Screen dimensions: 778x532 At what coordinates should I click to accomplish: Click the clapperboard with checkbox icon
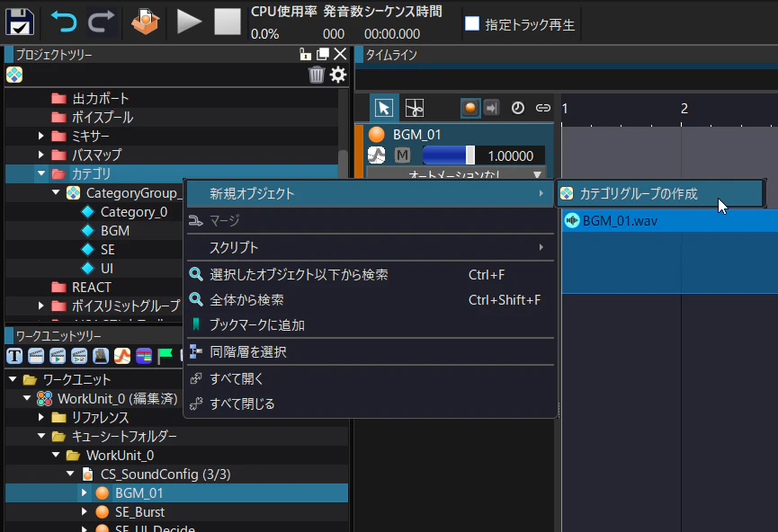tap(79, 356)
